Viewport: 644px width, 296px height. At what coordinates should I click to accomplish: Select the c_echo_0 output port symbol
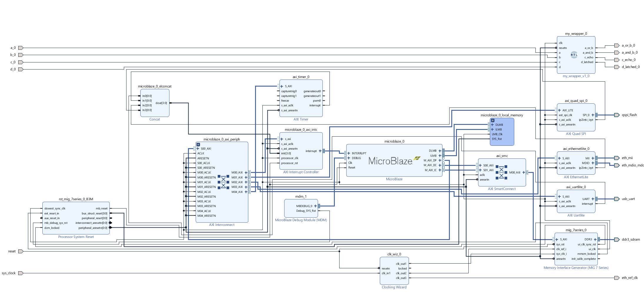pos(617,60)
